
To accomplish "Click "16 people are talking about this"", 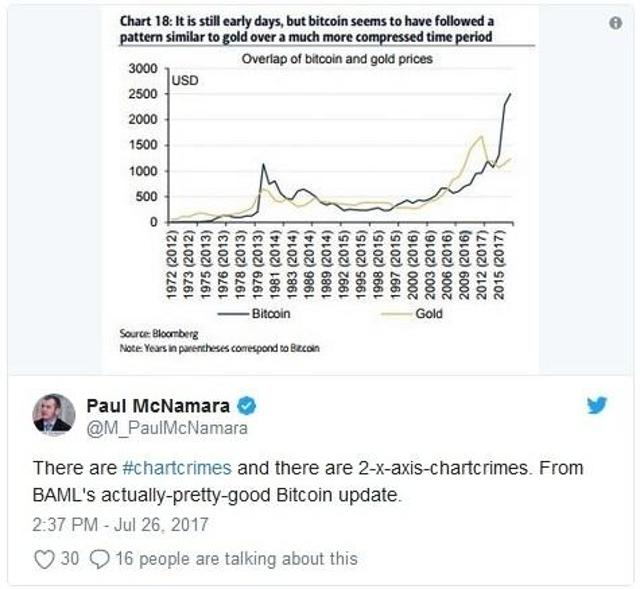I will click(x=236, y=558).
